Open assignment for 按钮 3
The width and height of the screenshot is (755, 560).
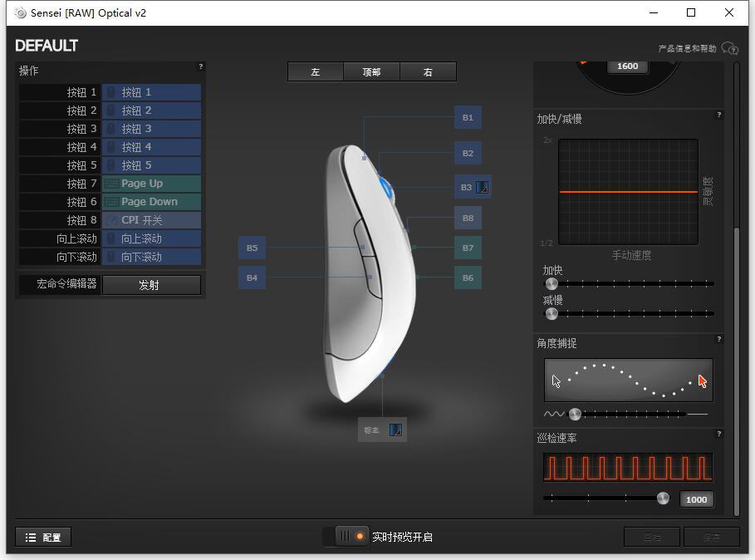coord(152,129)
